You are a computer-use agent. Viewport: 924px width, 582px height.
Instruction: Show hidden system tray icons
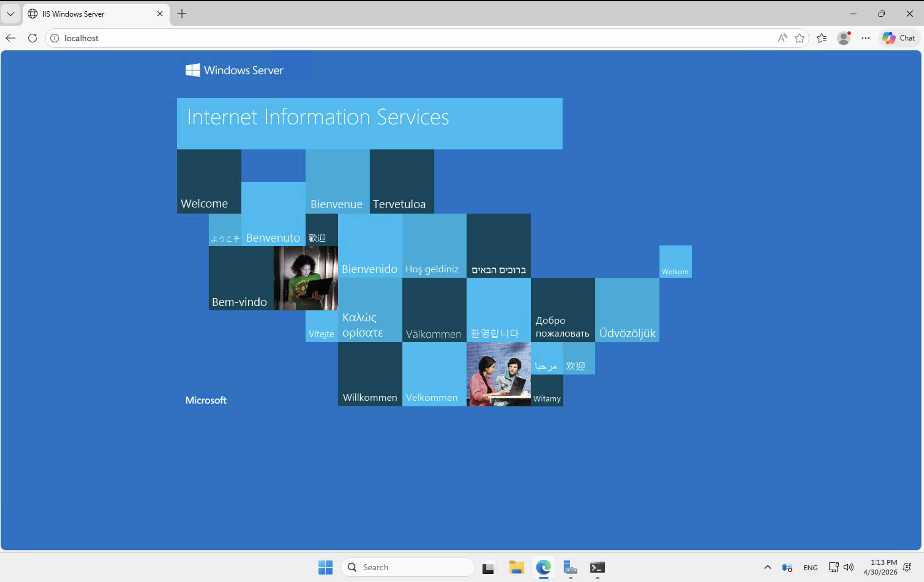768,567
